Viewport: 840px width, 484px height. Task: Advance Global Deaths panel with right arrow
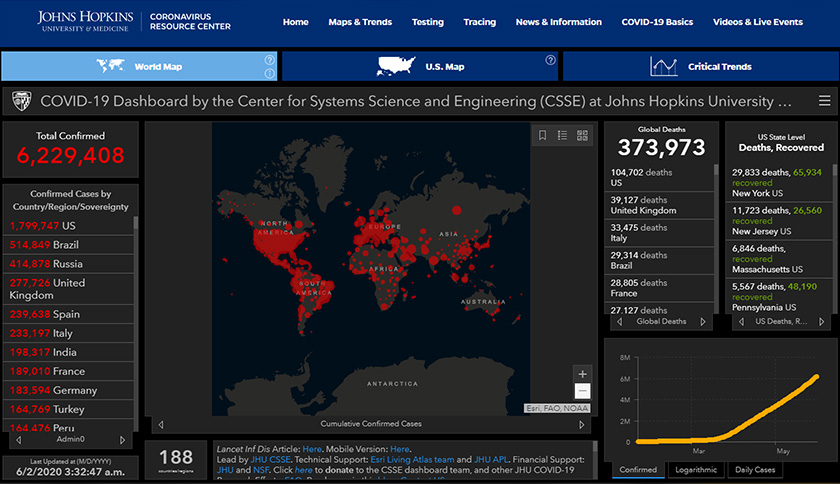coord(702,322)
